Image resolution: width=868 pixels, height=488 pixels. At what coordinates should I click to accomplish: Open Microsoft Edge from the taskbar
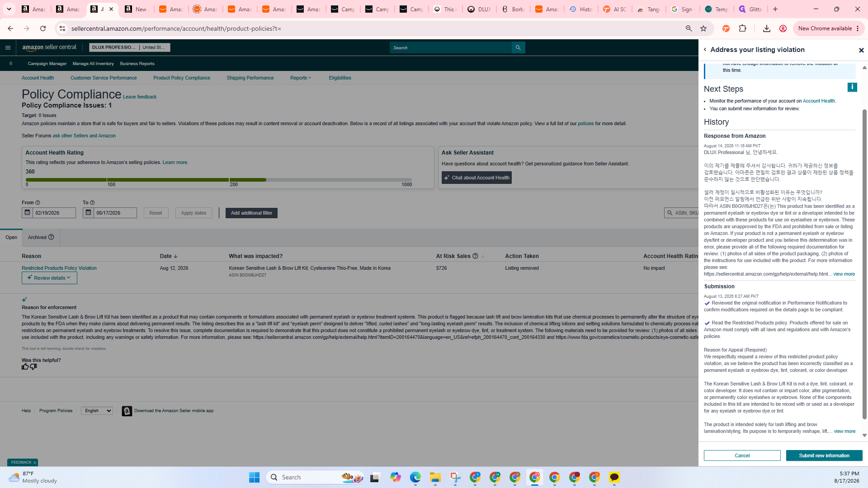click(x=415, y=477)
